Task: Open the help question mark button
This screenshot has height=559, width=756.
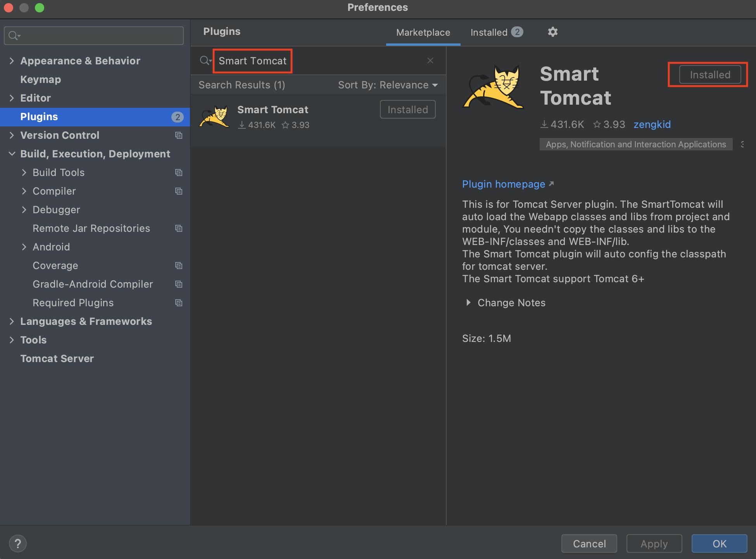Action: click(18, 543)
